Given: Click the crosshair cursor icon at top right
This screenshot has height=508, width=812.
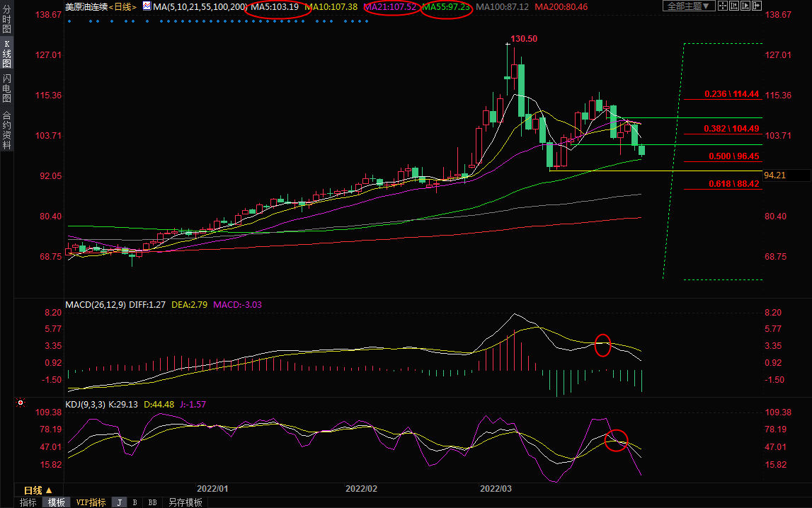Looking at the screenshot, I should point(722,6).
